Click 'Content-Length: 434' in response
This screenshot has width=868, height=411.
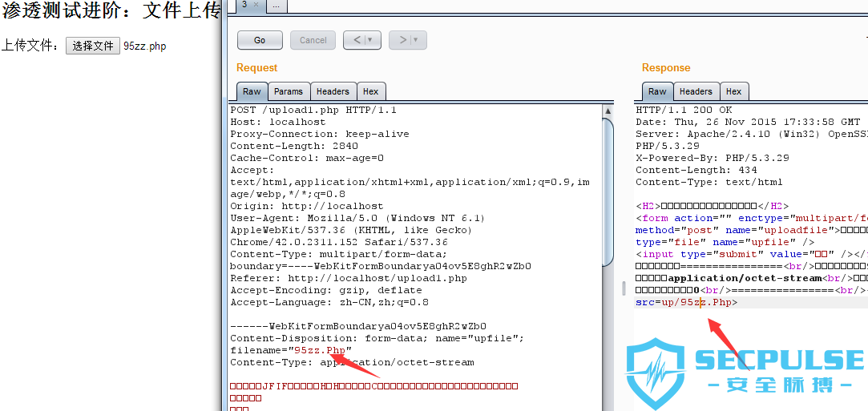(x=696, y=171)
